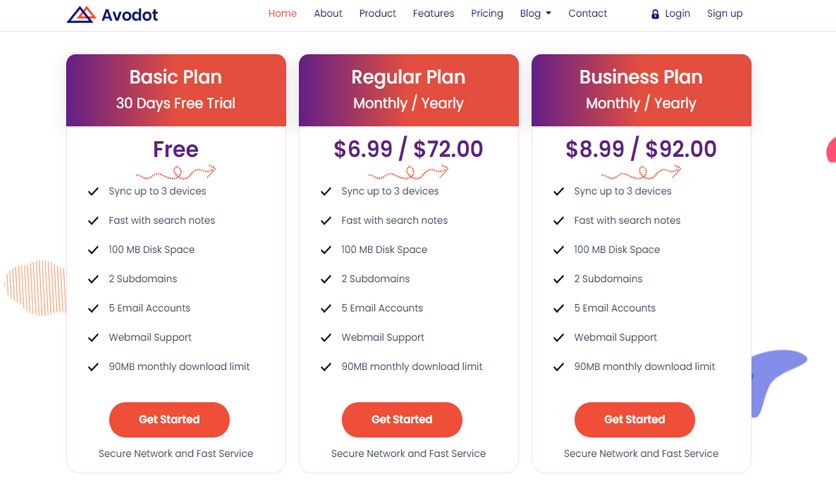Image resolution: width=836 pixels, height=484 pixels.
Task: Click the squiggly arrow under $6.99 / $72.00
Action: click(x=408, y=172)
